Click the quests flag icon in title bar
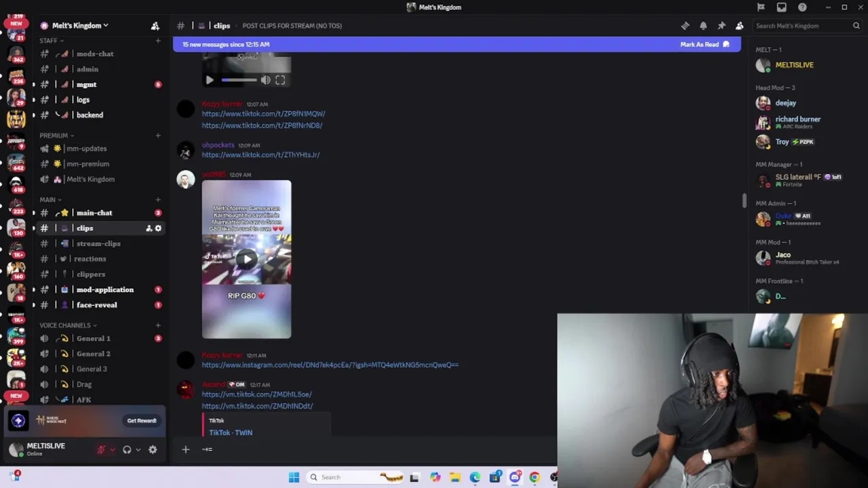 [x=761, y=7]
